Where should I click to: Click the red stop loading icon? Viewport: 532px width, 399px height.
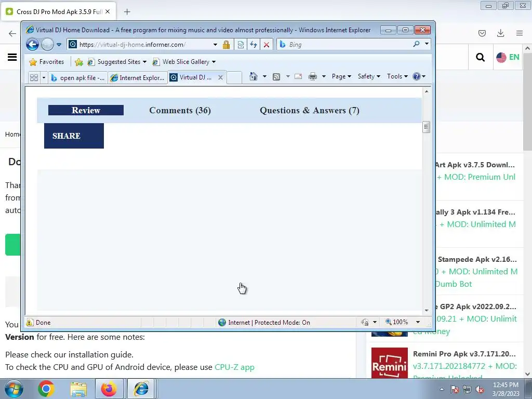pyautogui.click(x=267, y=45)
